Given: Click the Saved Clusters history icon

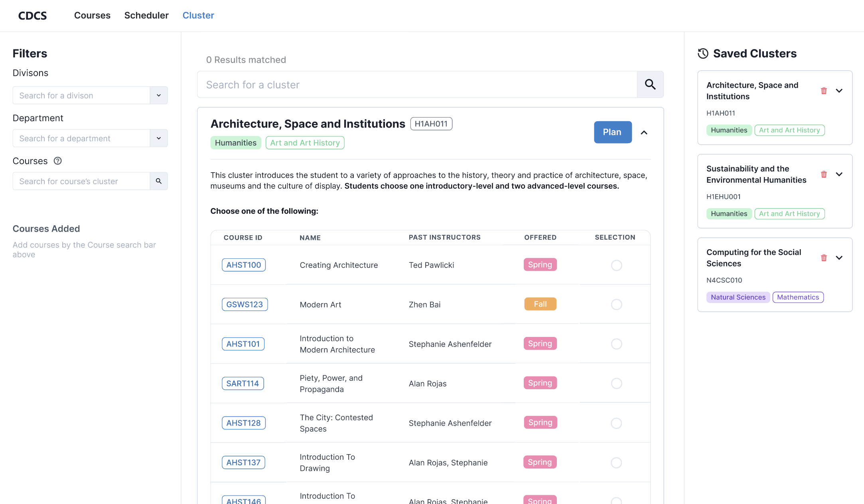Looking at the screenshot, I should click(703, 53).
